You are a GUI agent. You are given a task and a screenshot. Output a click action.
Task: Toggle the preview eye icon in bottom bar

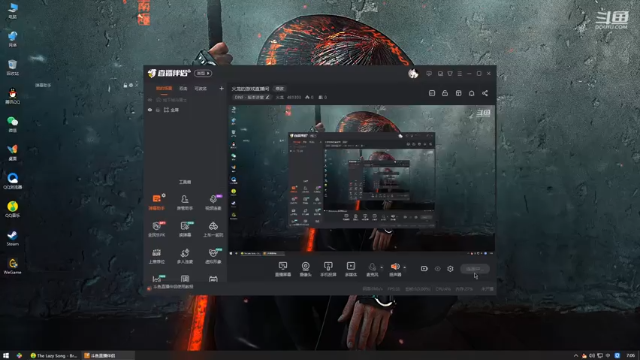click(438, 269)
